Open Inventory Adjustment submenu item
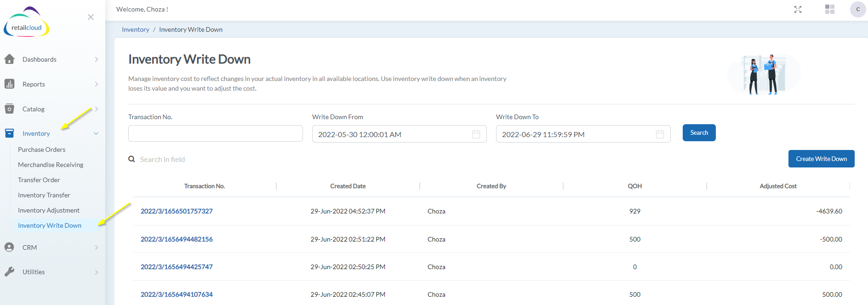Screen dimensions: 868x305 coord(49,210)
